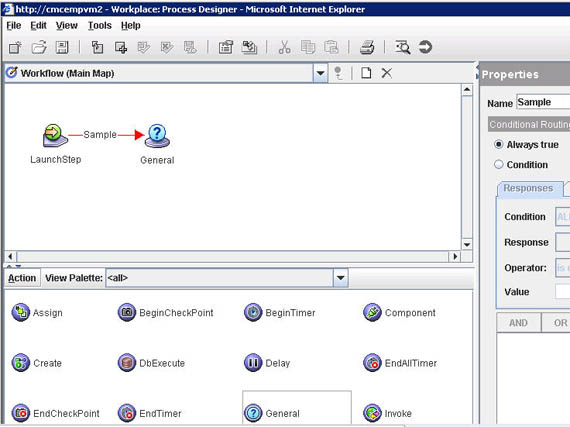Open the View menu
The height and width of the screenshot is (427, 570).
click(x=67, y=25)
